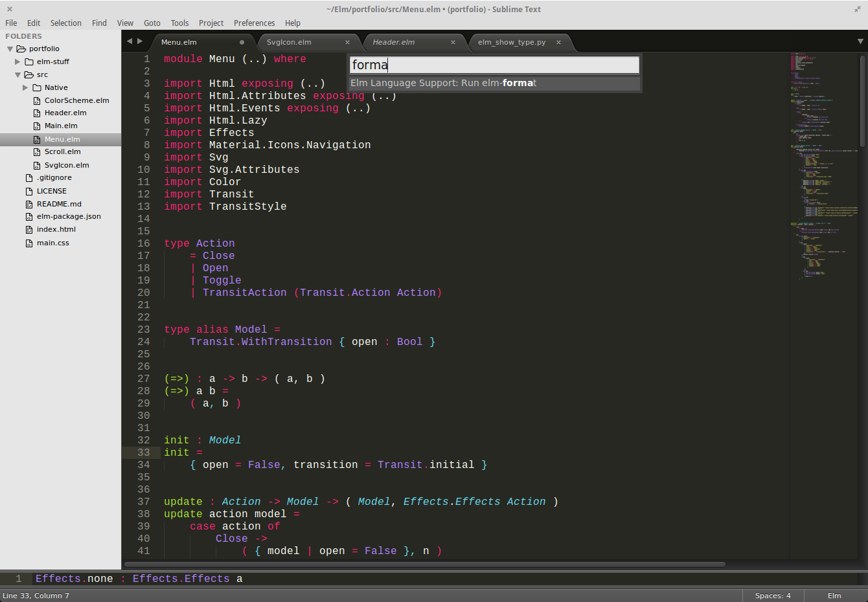The height and width of the screenshot is (602, 868).
Task: Close the elm_show_type.py tab
Action: (x=558, y=42)
